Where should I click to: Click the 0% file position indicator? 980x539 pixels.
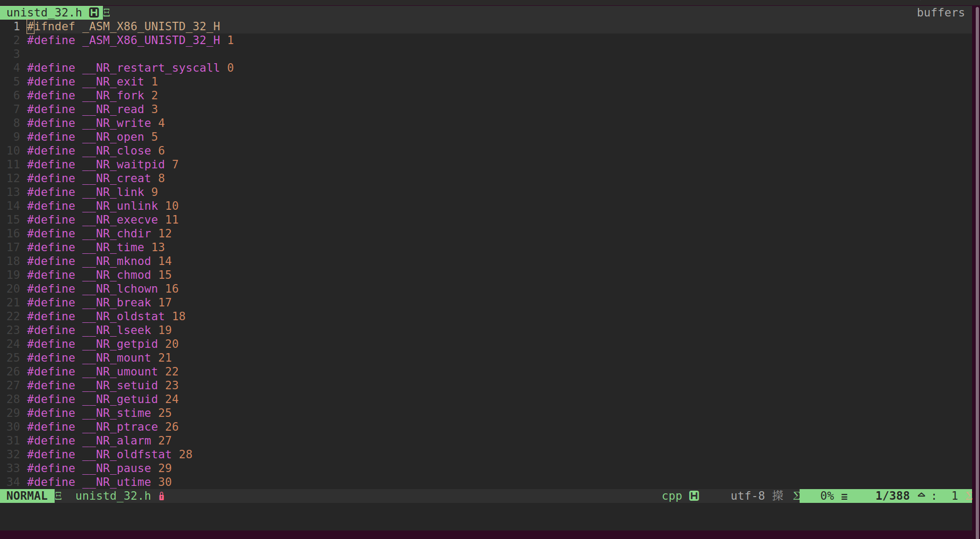coord(827,496)
